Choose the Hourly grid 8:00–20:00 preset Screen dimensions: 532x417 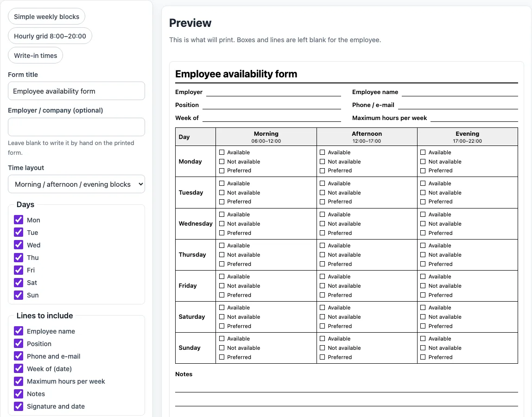click(50, 36)
